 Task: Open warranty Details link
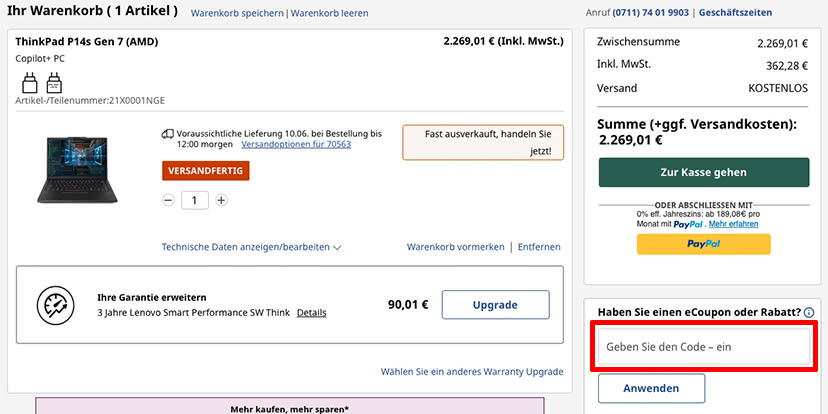tap(312, 313)
